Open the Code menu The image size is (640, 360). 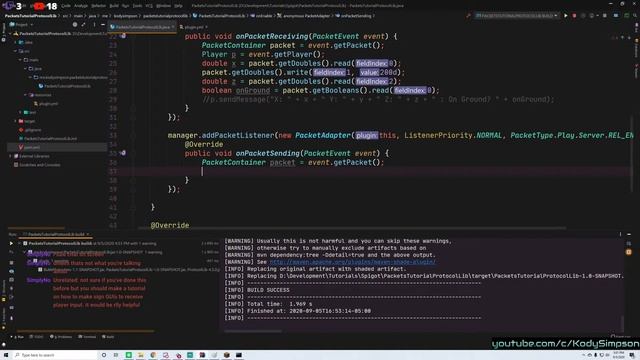pyautogui.click(x=66, y=6)
